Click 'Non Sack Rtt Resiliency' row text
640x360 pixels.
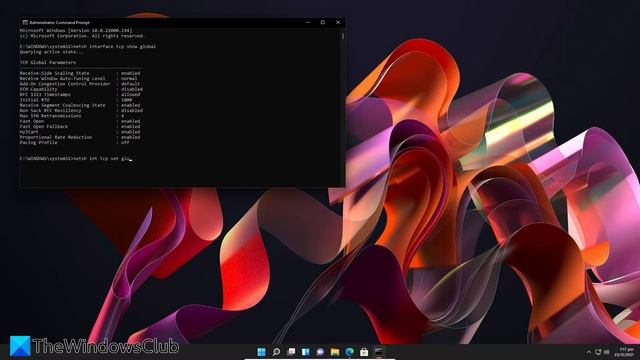click(50, 110)
